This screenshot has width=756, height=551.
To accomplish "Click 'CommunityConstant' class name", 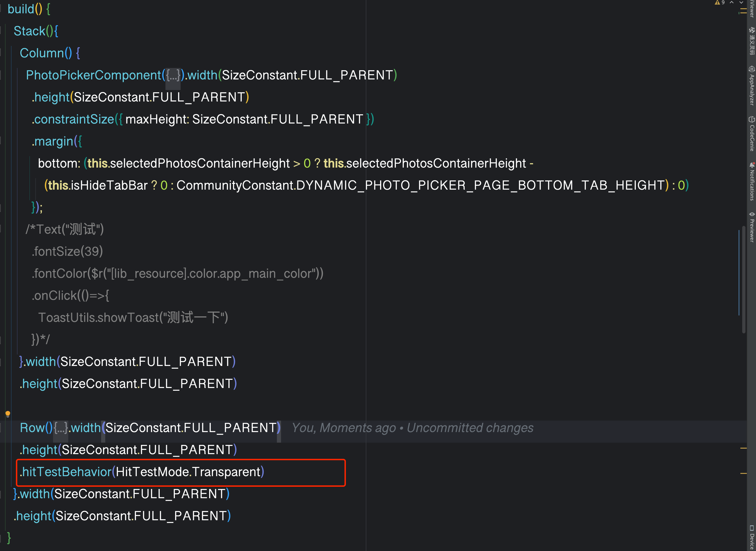I will pos(235,186).
